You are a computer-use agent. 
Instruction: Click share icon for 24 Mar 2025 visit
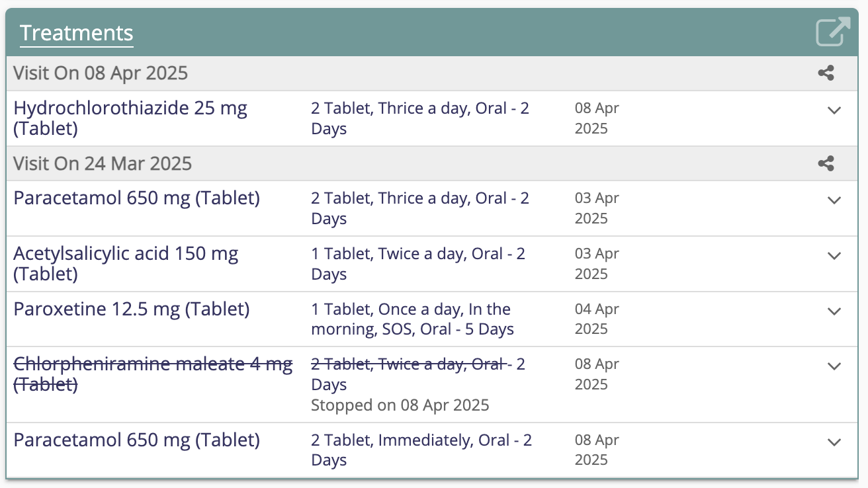826,163
